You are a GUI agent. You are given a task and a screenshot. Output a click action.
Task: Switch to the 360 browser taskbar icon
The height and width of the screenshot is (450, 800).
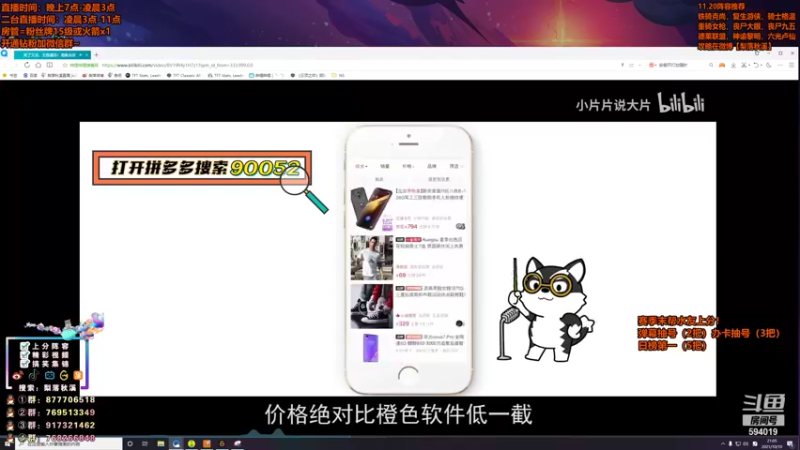point(176,444)
